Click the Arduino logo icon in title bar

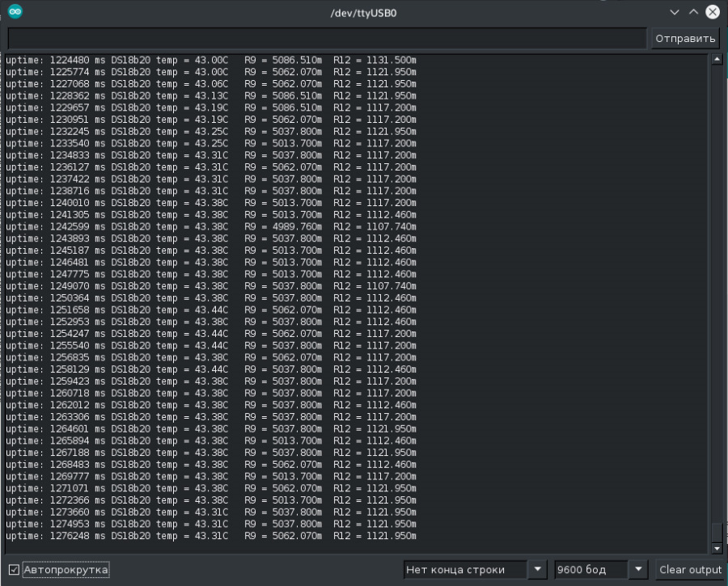click(15, 11)
